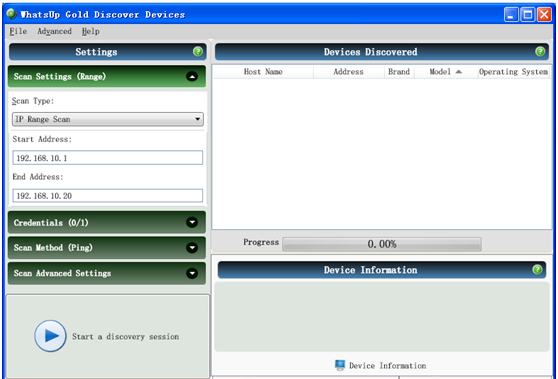Start discovery session with play button
Viewport: 558px width, 379px height.
(50, 336)
